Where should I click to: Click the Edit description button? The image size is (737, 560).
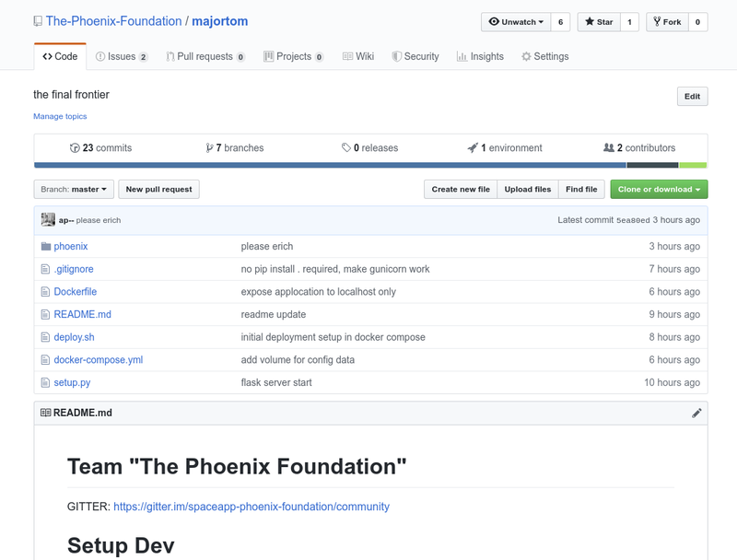point(692,97)
